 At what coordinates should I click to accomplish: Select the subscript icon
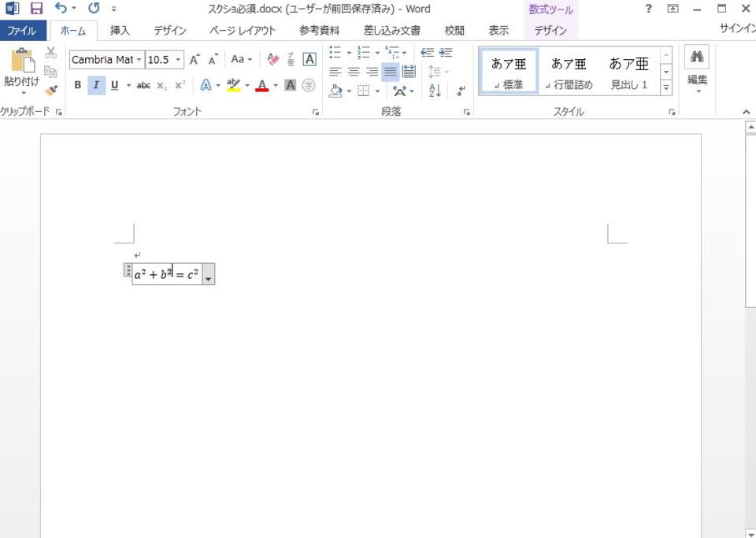(161, 85)
